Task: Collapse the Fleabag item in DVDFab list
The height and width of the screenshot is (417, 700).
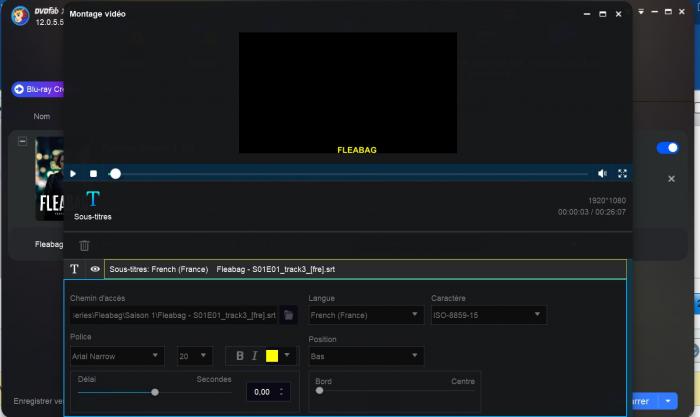Action: tap(22, 142)
